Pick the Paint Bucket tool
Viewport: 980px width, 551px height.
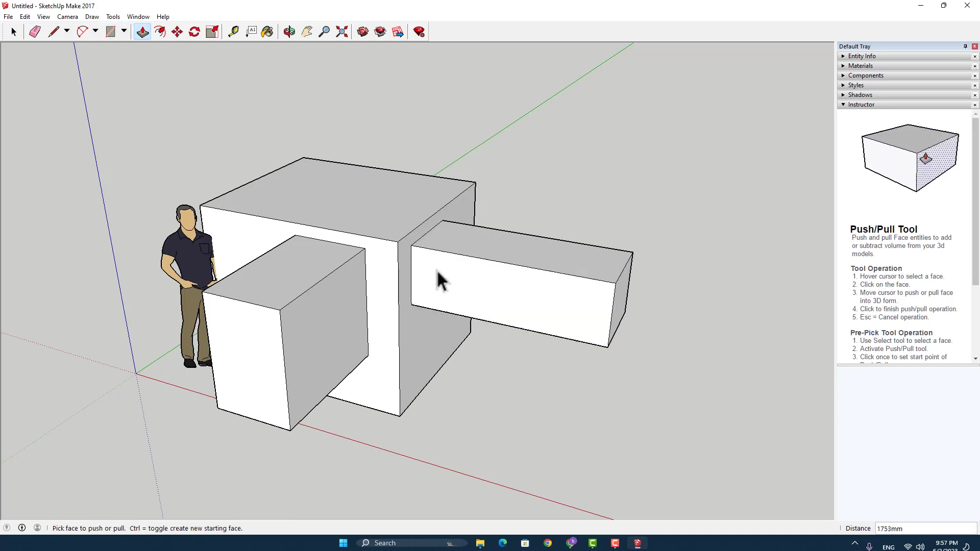click(267, 32)
